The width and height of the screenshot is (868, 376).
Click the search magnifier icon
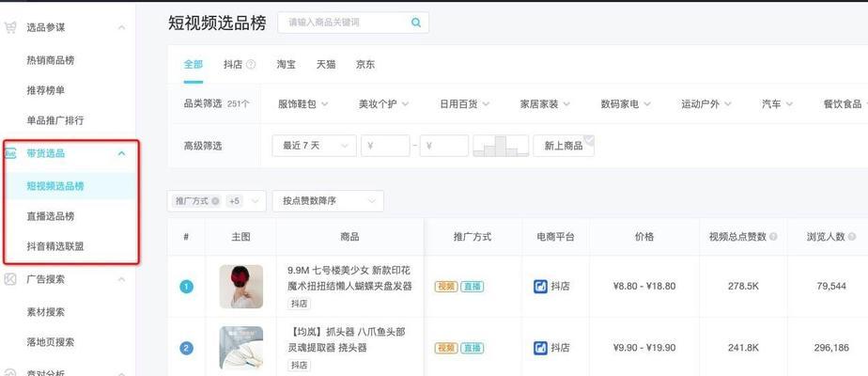coord(416,23)
